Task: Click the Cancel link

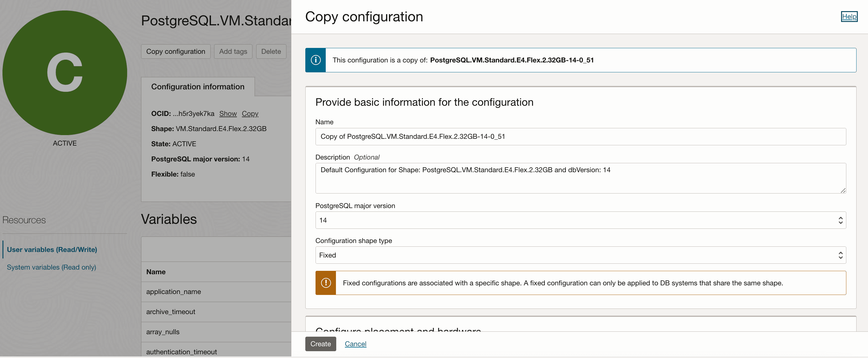Action: [x=355, y=344]
